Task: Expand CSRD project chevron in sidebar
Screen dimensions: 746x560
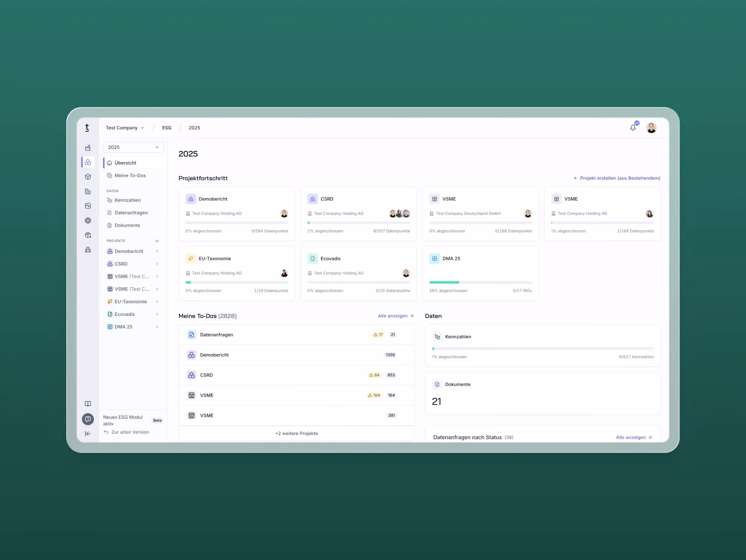Action: 157,264
